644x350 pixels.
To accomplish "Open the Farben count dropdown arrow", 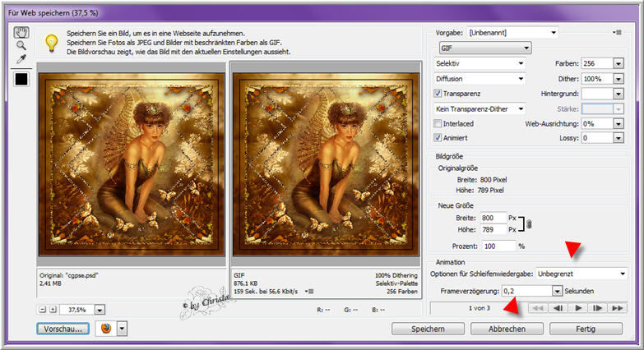I will pos(619,63).
